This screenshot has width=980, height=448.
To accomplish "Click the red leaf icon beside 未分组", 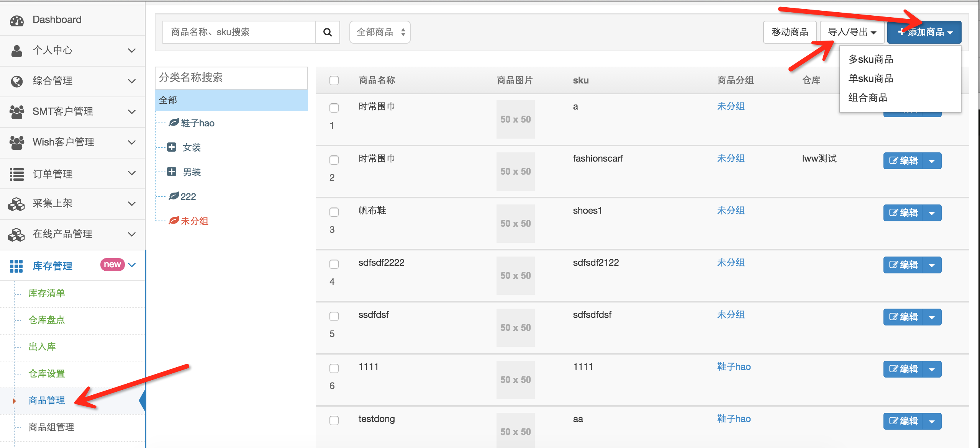I will pos(174,221).
